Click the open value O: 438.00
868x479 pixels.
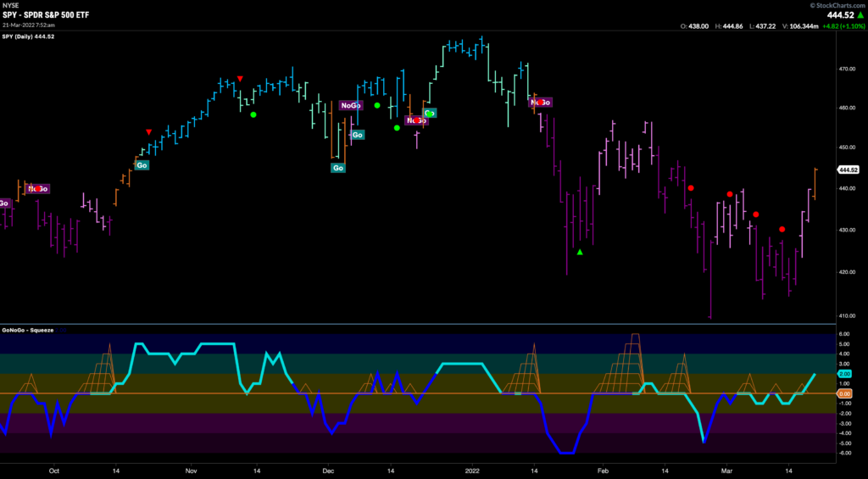(695, 26)
